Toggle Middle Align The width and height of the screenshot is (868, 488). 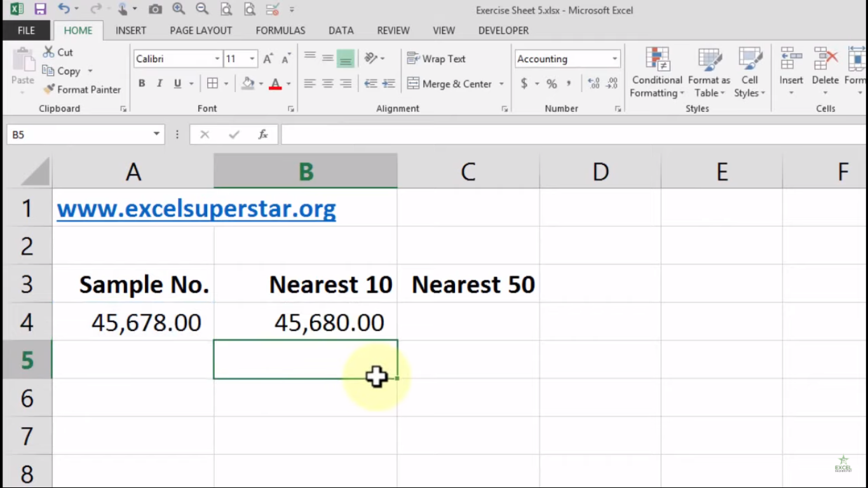tap(328, 58)
